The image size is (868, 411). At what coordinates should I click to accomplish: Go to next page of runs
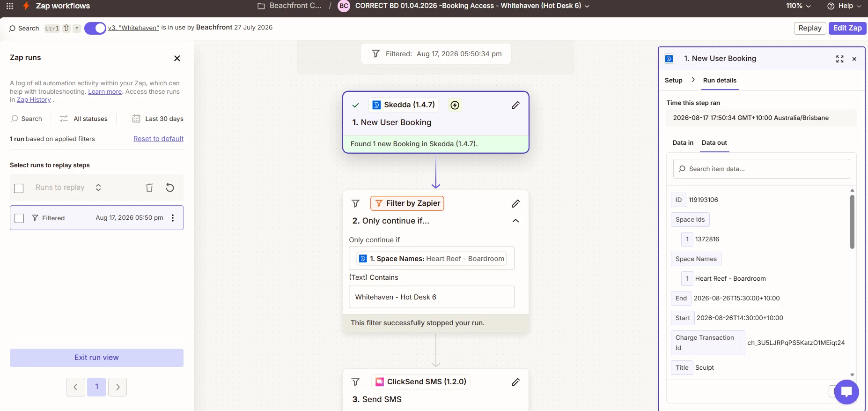tap(118, 387)
